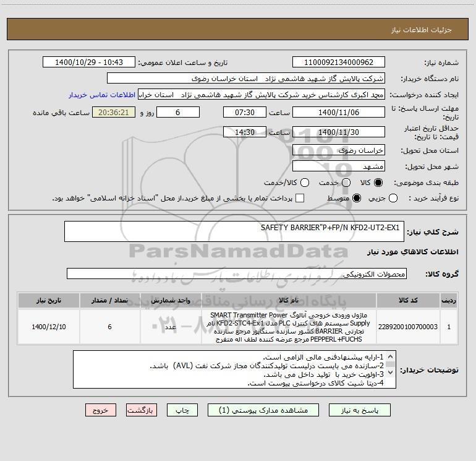The image size is (476, 461).
Task: Click the need date cell 1400/12/10
Action: [49, 327]
